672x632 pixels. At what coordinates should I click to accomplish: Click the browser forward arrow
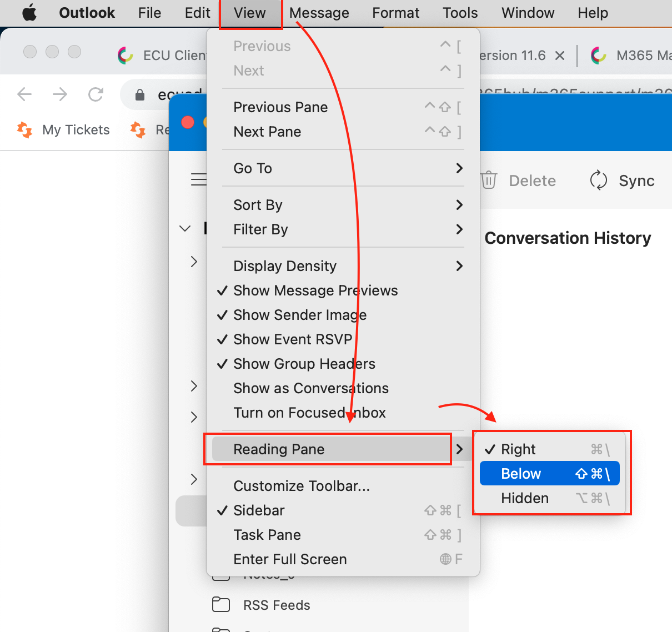[x=60, y=94]
